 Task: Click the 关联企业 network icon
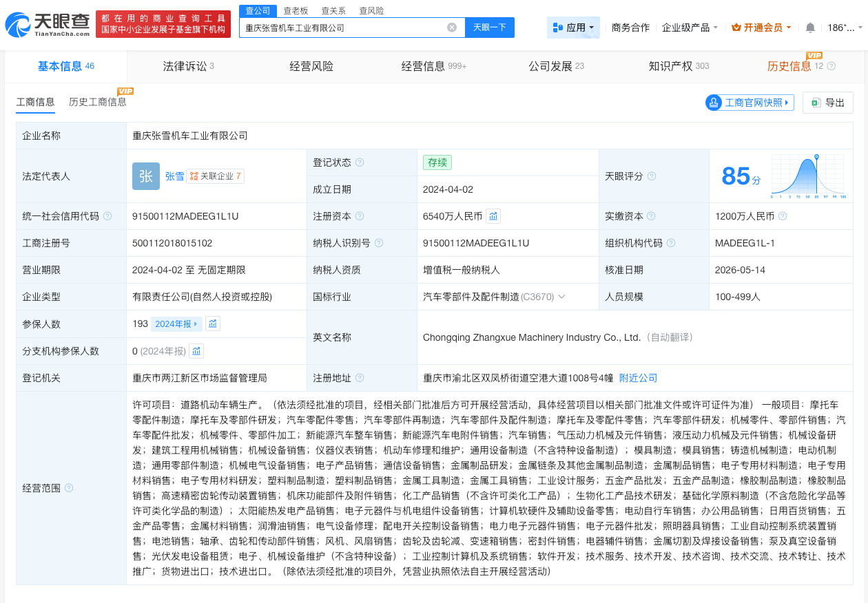pos(194,176)
